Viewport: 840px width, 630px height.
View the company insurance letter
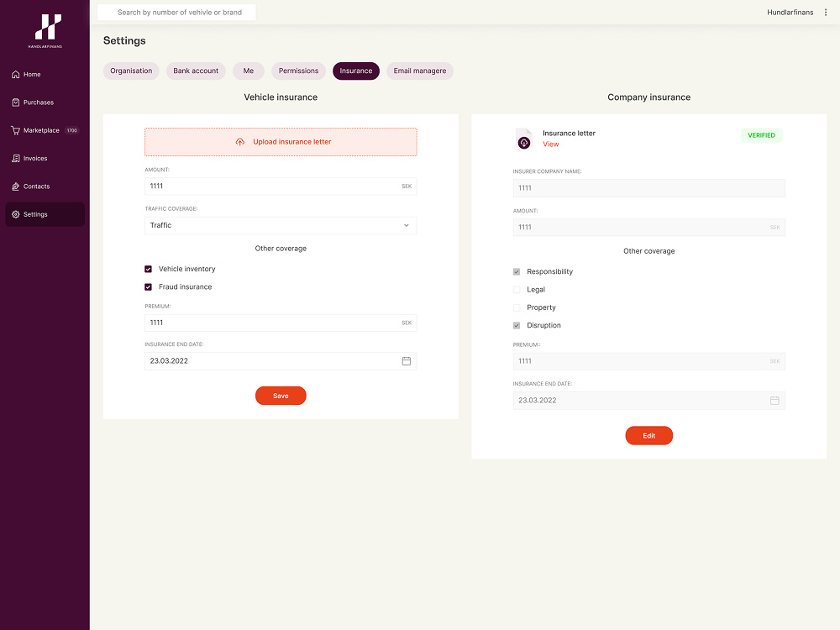pos(551,144)
